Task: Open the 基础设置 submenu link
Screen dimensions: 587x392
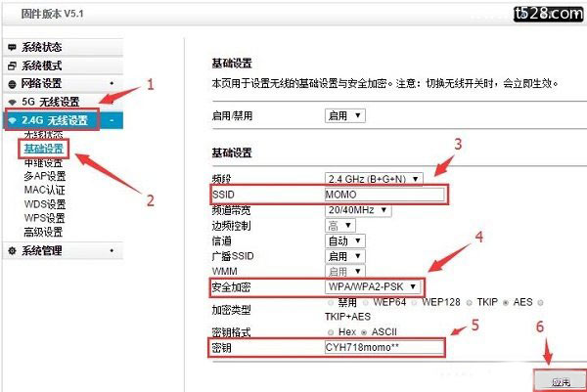Action: pos(44,149)
